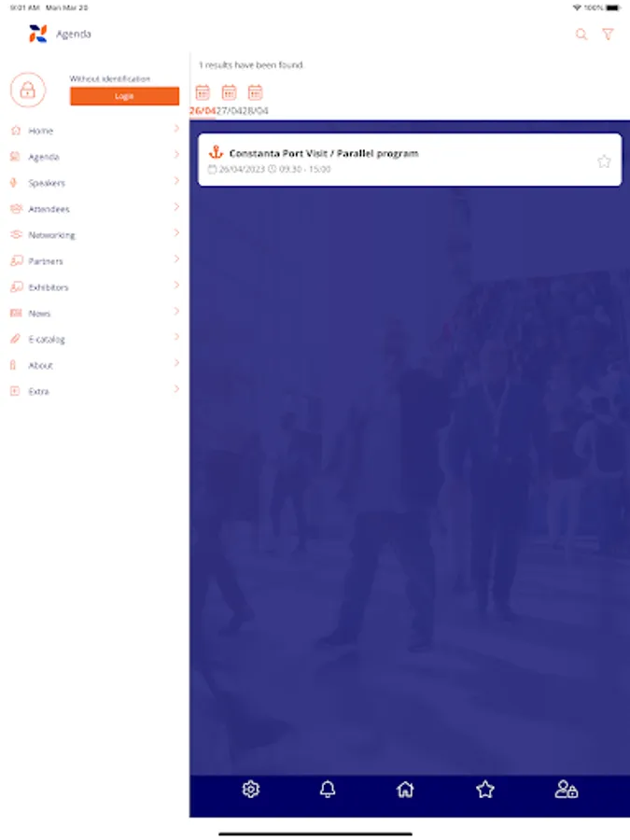Click the Extra plus icon in sidebar
Image resolution: width=630 pixels, height=840 pixels.
[x=15, y=391]
